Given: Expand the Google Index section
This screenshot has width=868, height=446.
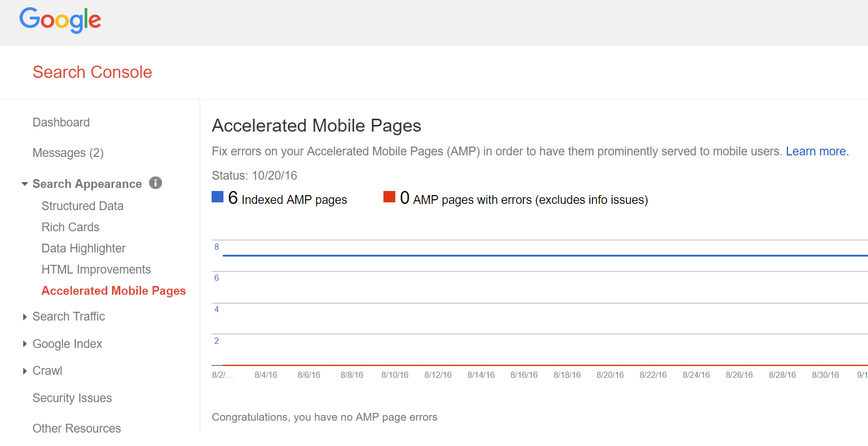Looking at the screenshot, I should [x=24, y=344].
